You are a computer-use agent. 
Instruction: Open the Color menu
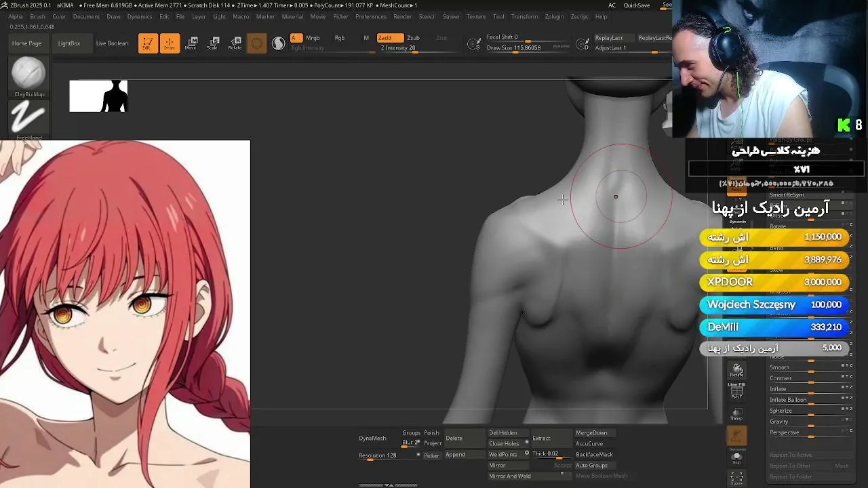(x=59, y=16)
